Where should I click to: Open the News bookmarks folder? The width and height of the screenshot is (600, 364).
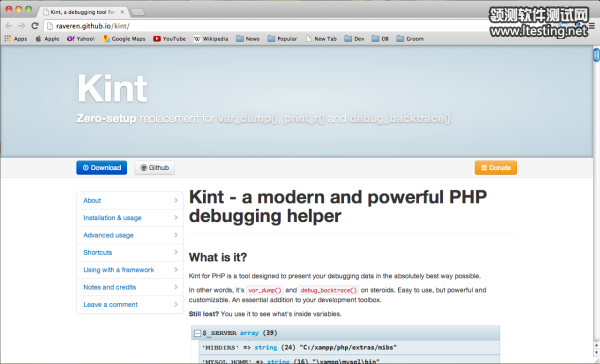(x=248, y=39)
